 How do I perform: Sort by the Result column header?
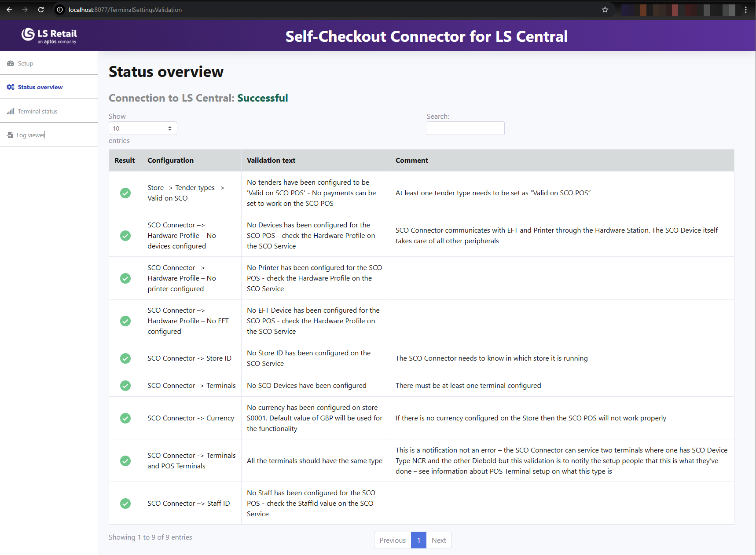pos(125,161)
